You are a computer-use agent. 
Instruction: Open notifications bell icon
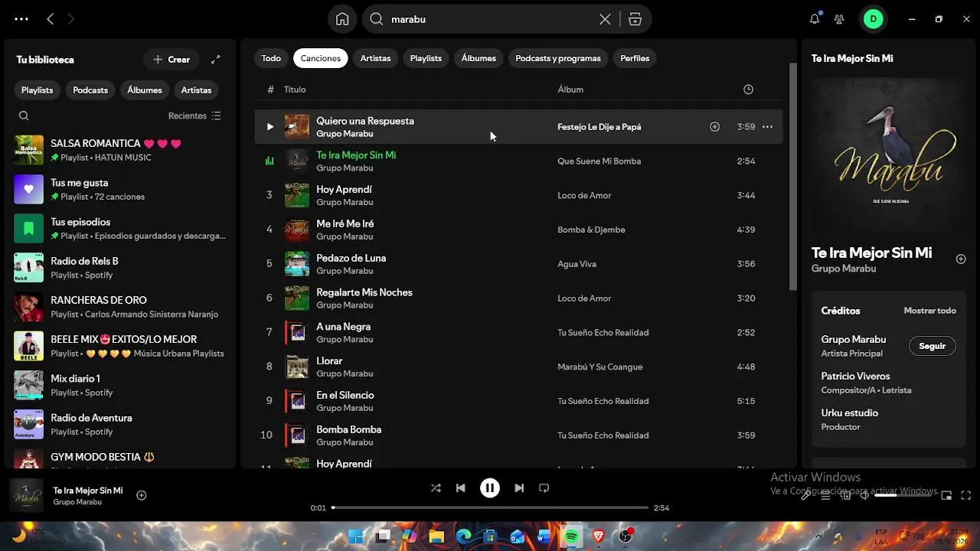pyautogui.click(x=815, y=19)
